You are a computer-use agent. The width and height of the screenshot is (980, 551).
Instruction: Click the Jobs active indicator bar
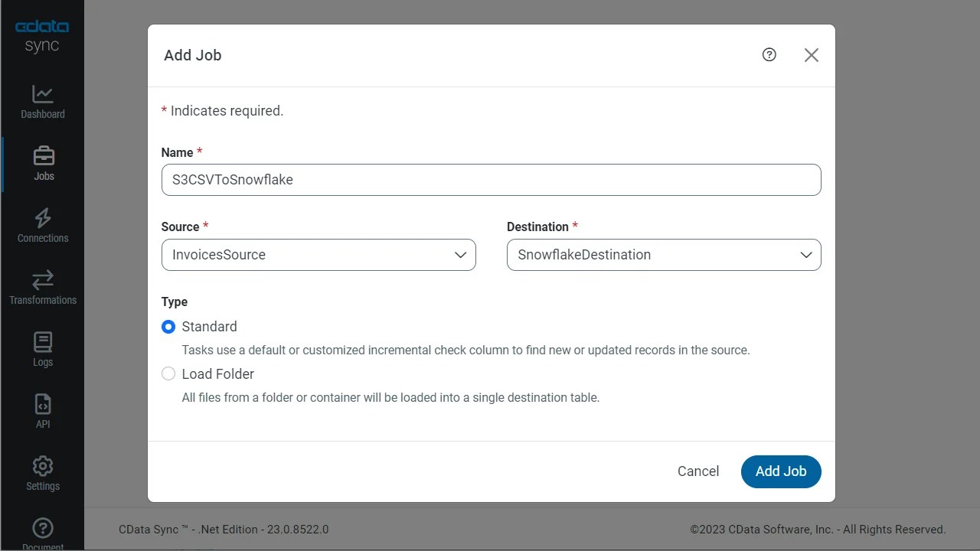point(2,162)
